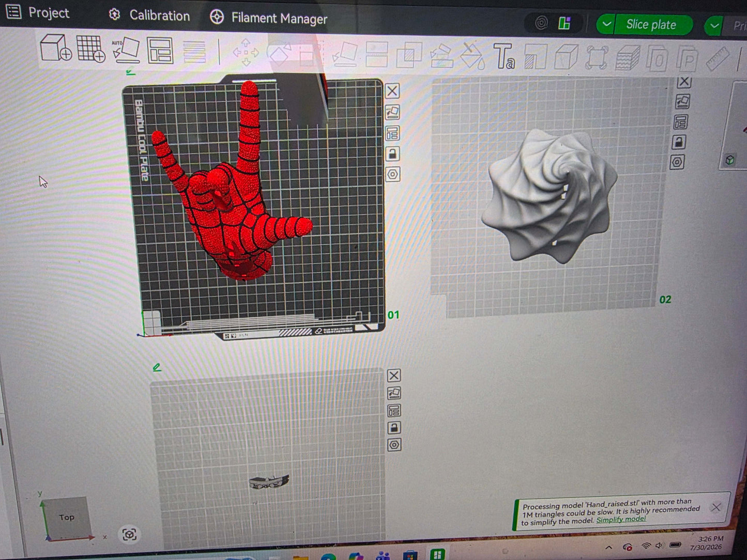Click the toolbar icon showing a zero
Screen dimensions: 747x560
(x=658, y=59)
